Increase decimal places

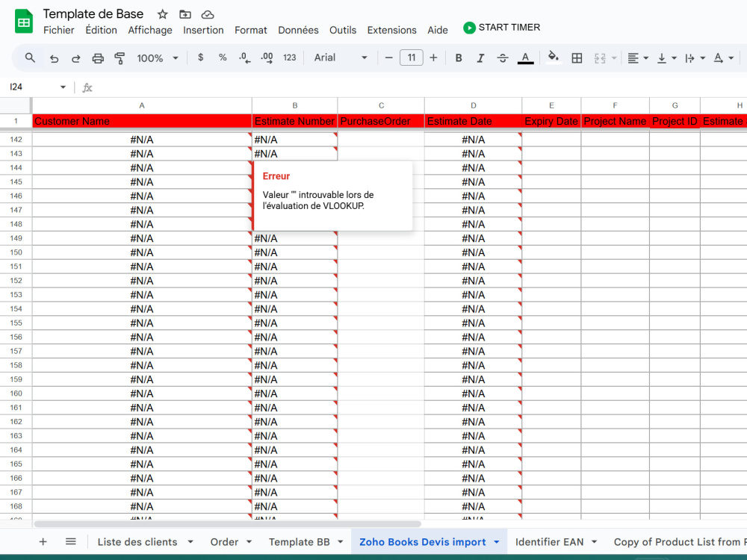pos(267,57)
